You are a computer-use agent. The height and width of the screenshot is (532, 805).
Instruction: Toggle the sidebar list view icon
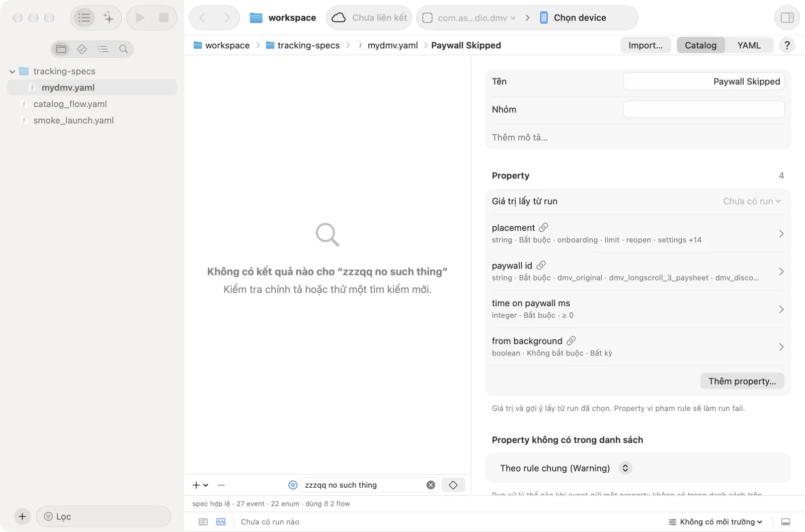pos(84,18)
